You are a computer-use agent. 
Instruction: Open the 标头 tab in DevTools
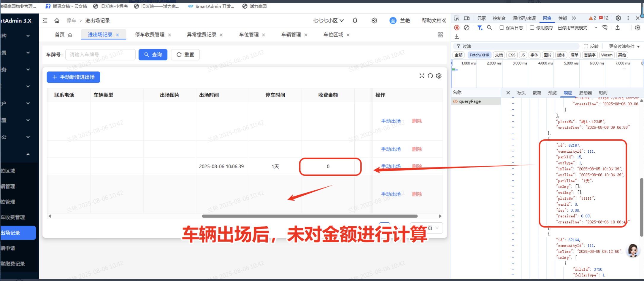pyautogui.click(x=521, y=93)
